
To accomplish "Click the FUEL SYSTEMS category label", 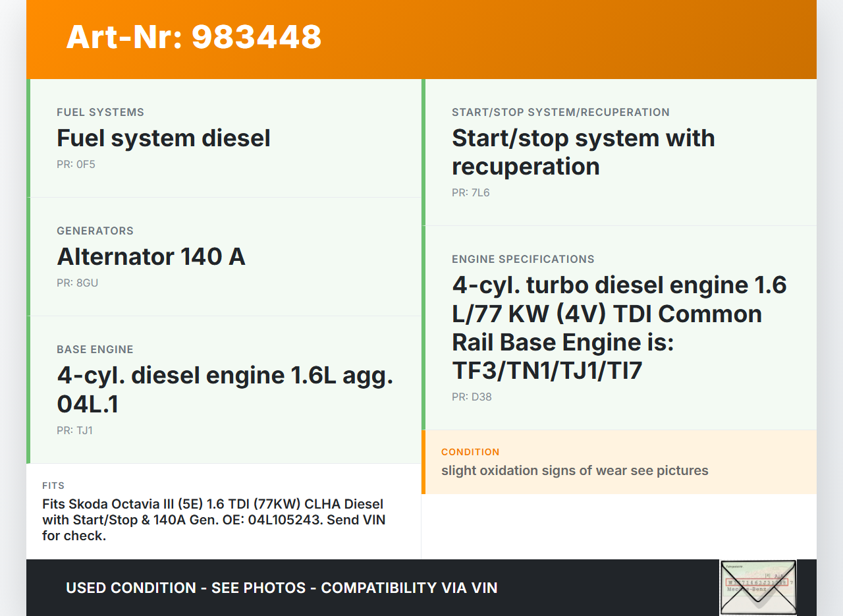I will point(100,112).
